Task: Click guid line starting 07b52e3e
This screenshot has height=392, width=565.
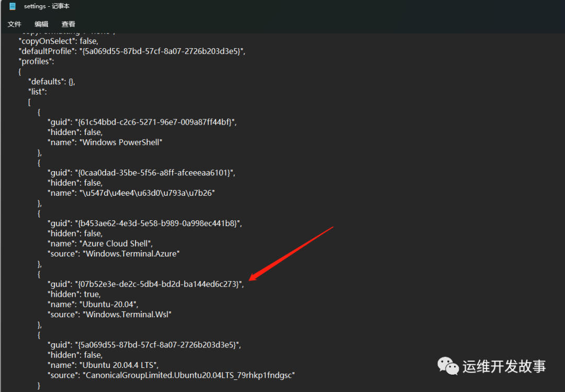Action: click(145, 284)
